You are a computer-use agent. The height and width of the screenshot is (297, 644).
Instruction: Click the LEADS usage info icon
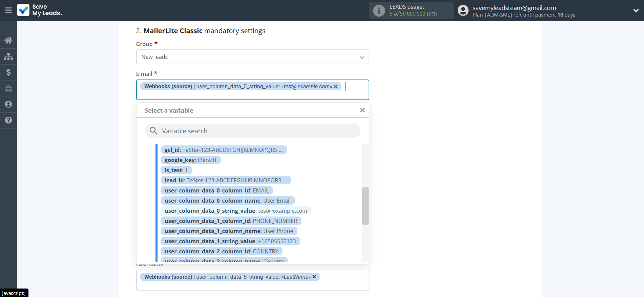[379, 10]
